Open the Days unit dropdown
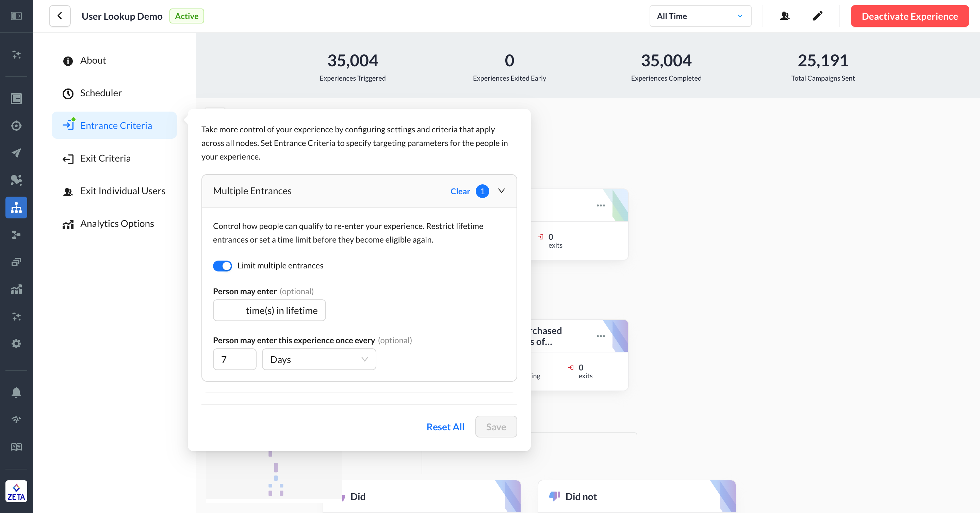This screenshot has height=513, width=980. coord(319,359)
